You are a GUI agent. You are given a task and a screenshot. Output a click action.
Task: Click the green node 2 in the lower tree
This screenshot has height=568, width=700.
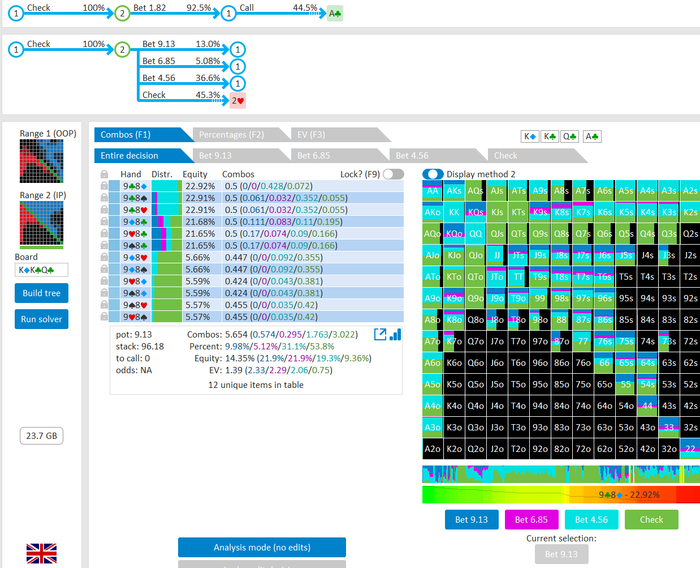click(x=122, y=48)
